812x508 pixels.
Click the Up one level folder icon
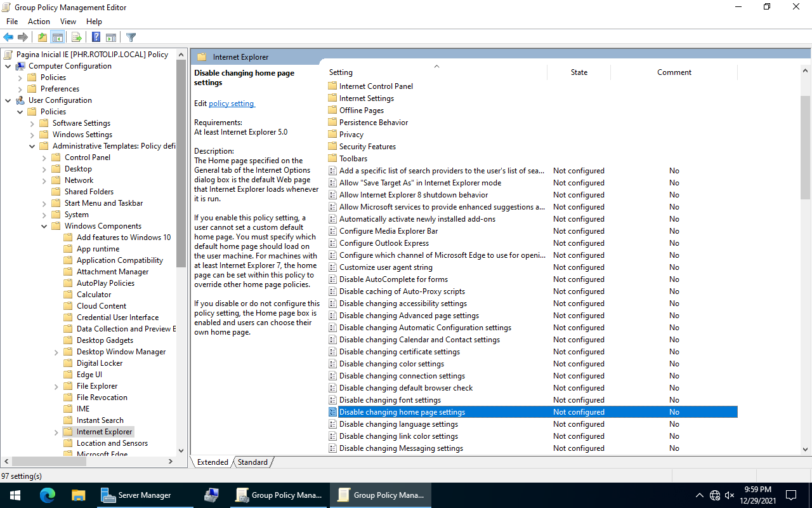point(42,37)
